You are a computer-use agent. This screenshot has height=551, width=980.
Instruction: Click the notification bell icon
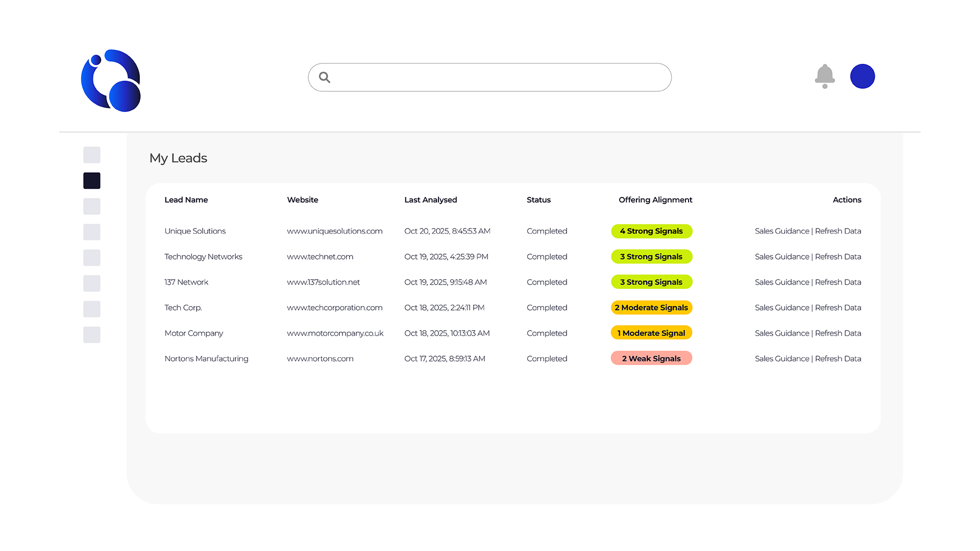click(x=824, y=76)
